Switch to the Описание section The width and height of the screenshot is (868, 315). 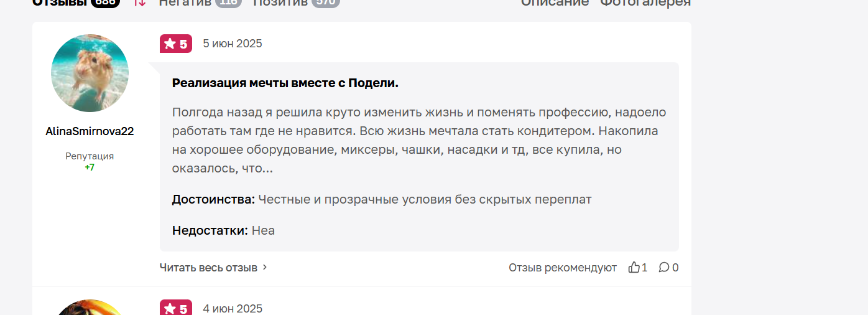point(555,2)
